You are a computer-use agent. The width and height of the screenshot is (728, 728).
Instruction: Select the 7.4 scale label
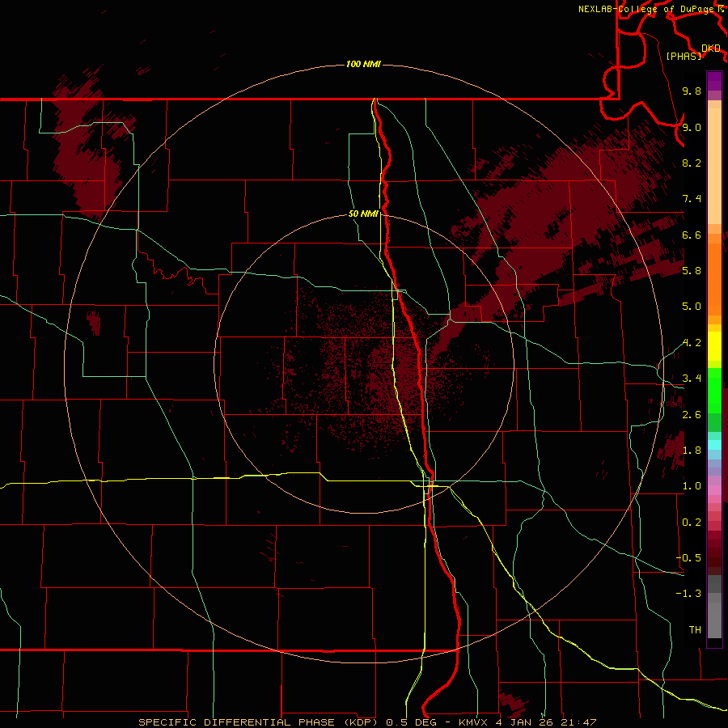[692, 199]
